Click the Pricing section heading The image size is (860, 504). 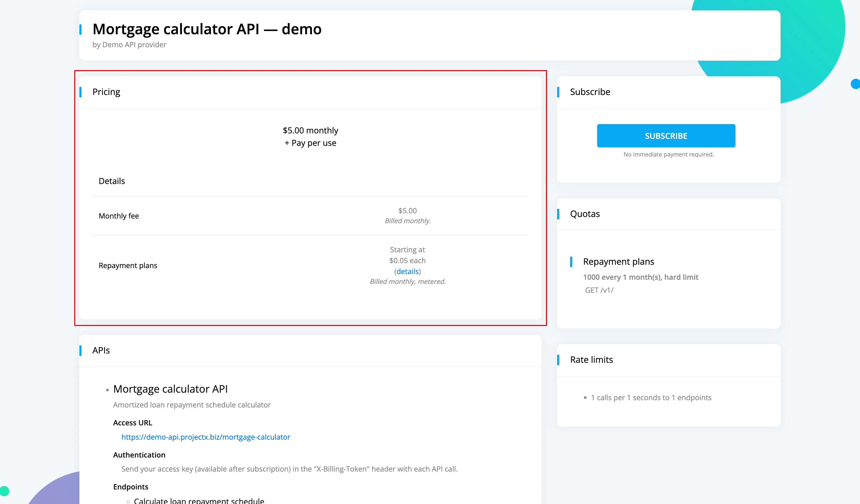106,92
